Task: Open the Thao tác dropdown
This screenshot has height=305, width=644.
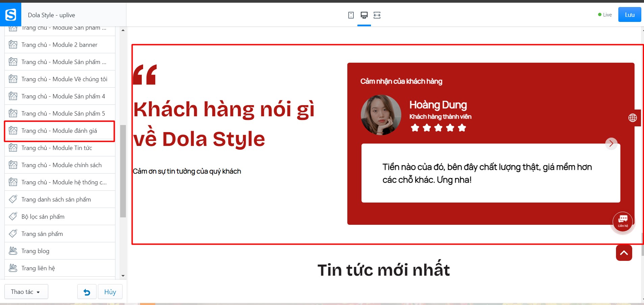Action: click(x=26, y=292)
